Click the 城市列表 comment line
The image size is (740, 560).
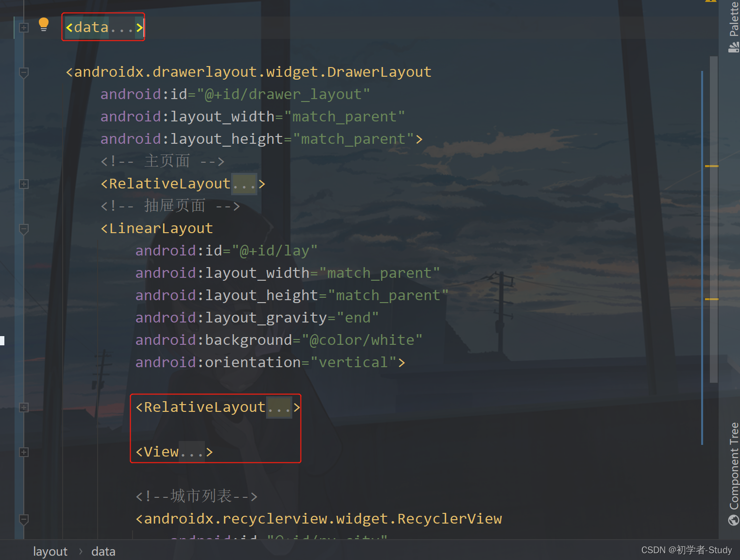(x=197, y=496)
